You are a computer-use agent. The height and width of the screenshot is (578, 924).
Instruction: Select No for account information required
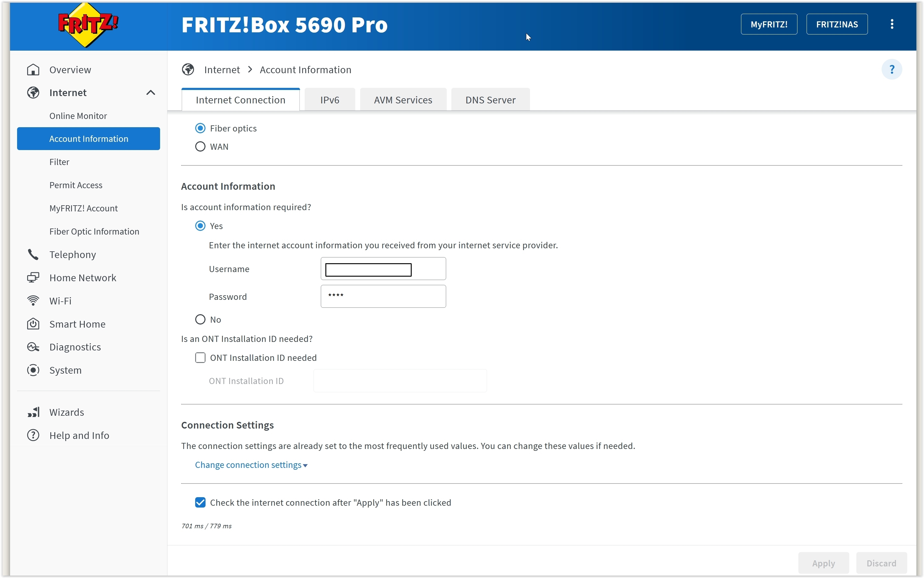click(x=200, y=319)
